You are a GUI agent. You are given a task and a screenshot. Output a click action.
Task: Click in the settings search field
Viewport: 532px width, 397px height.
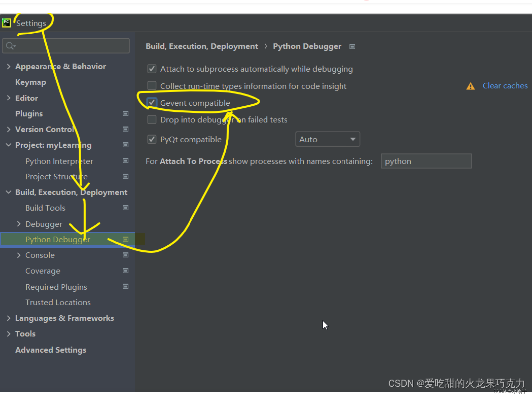point(66,46)
